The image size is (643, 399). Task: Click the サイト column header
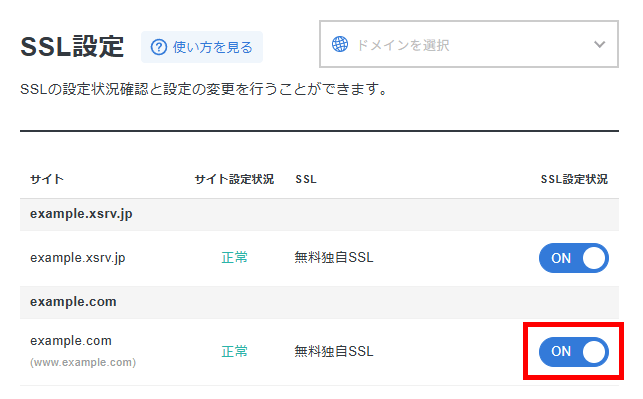[x=47, y=179]
